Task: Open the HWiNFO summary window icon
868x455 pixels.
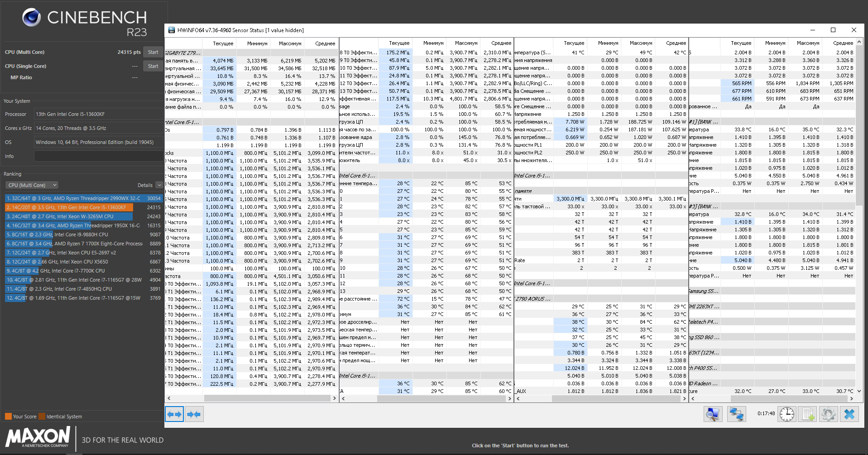Action: point(713,414)
